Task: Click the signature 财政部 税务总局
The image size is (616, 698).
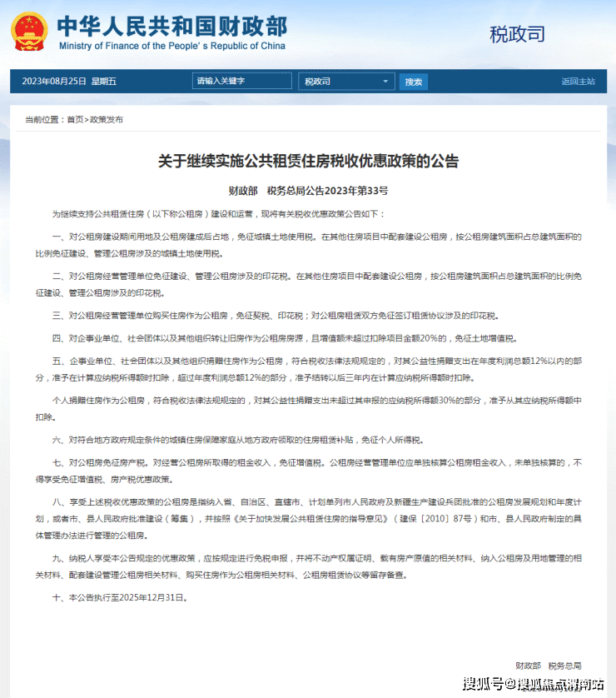Action: pyautogui.click(x=549, y=666)
